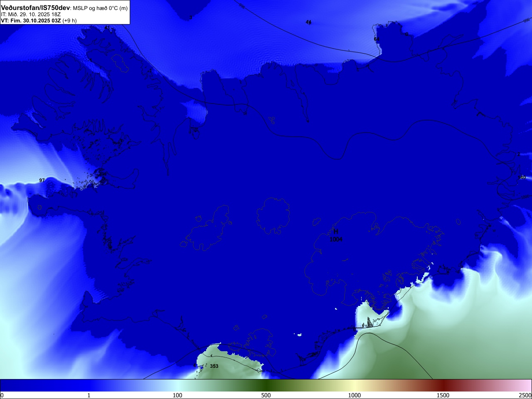Click the 996 isobar label at upper right
Image resolution: width=532 pixels, height=399 pixels.
[x=526, y=20]
